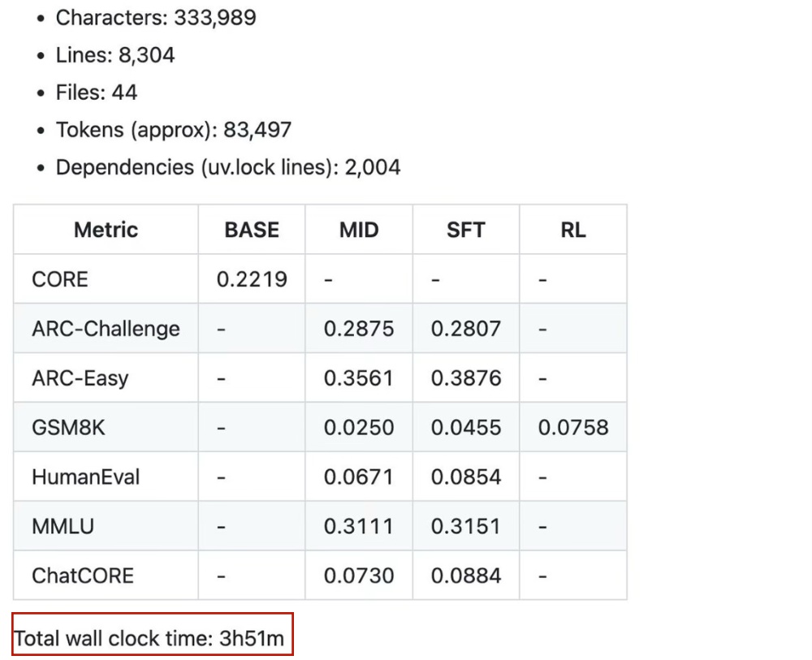The image size is (812, 660).
Task: Click the Characters: 333,989 bullet
Action: point(155,17)
